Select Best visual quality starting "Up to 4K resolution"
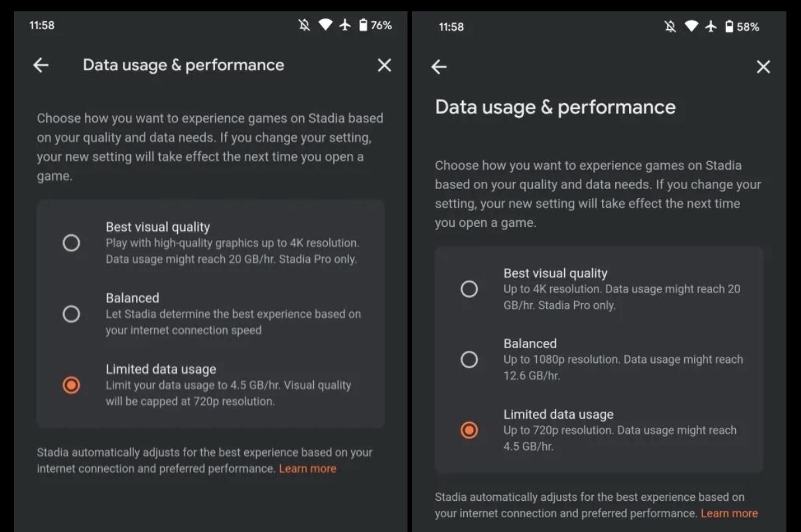 point(469,289)
